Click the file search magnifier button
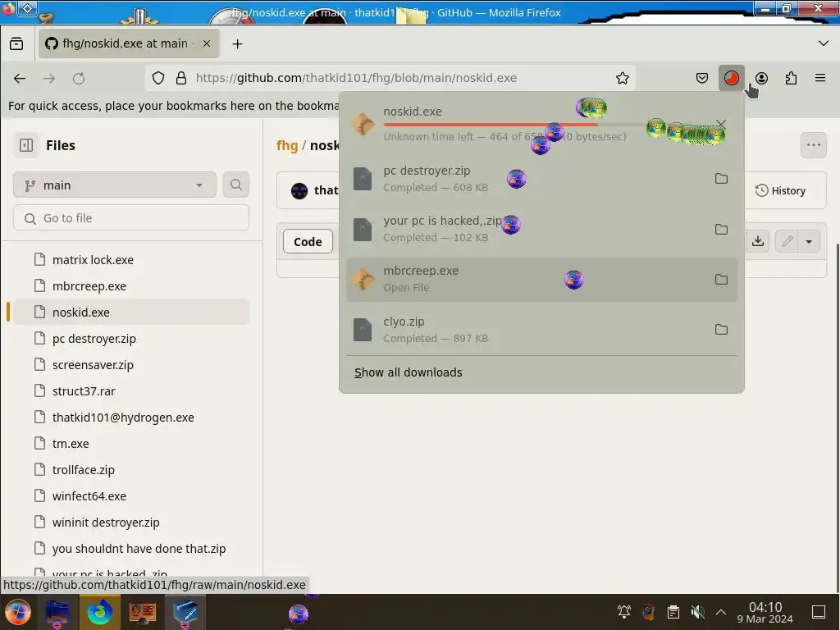This screenshot has height=630, width=840. [x=235, y=185]
